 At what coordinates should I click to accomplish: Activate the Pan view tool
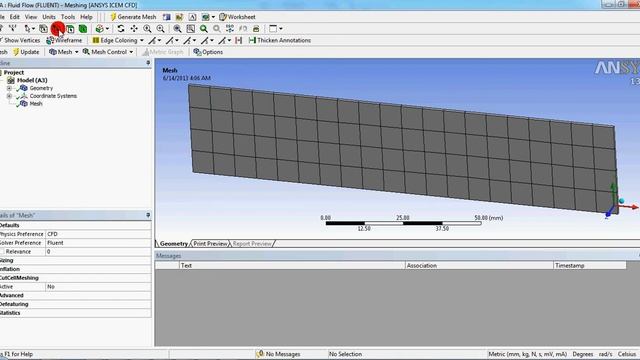(x=134, y=29)
